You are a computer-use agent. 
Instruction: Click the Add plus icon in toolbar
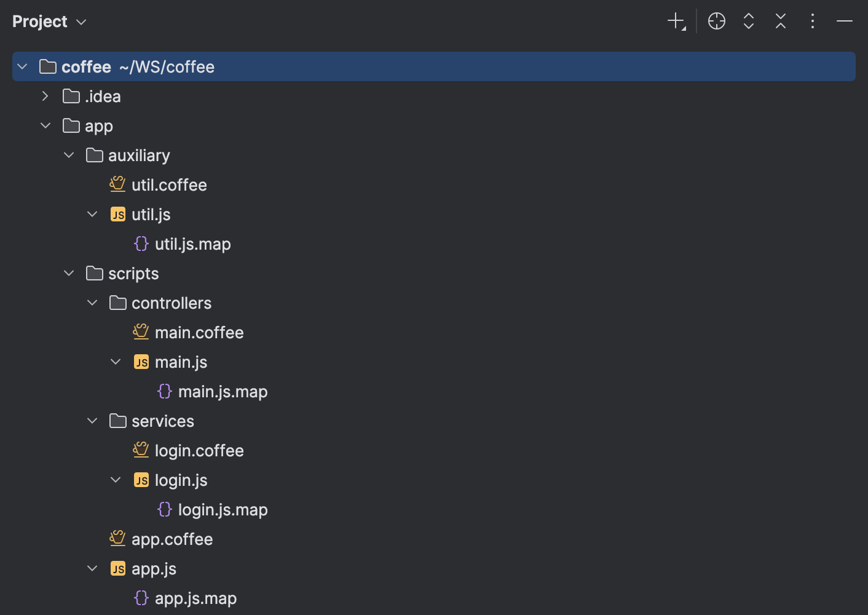point(675,21)
